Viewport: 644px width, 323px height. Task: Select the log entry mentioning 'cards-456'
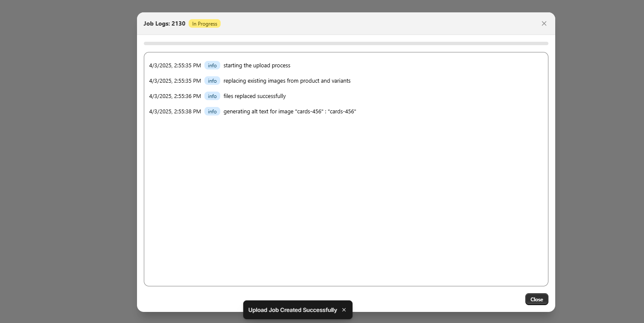tap(290, 111)
